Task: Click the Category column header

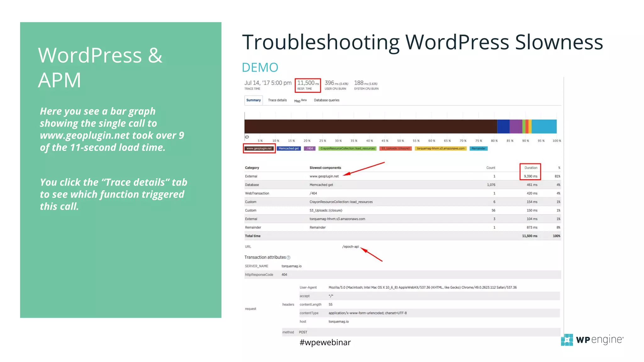Action: [252, 168]
